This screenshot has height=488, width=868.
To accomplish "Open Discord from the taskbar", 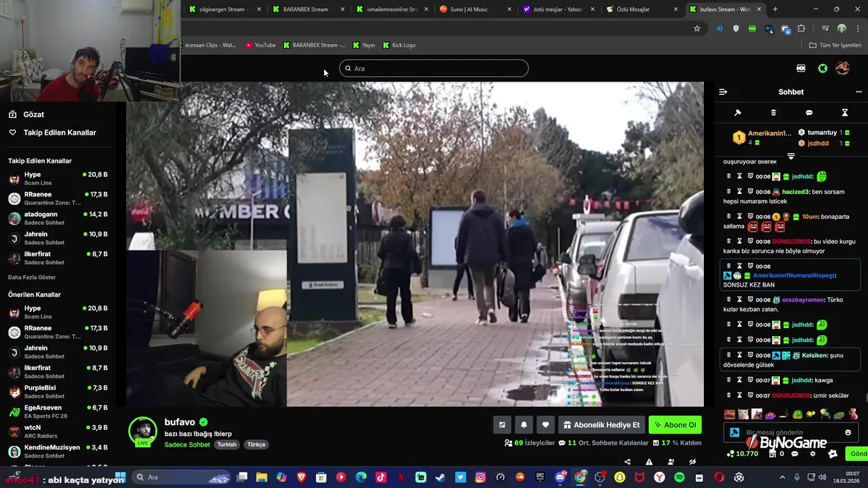I will coord(560,477).
